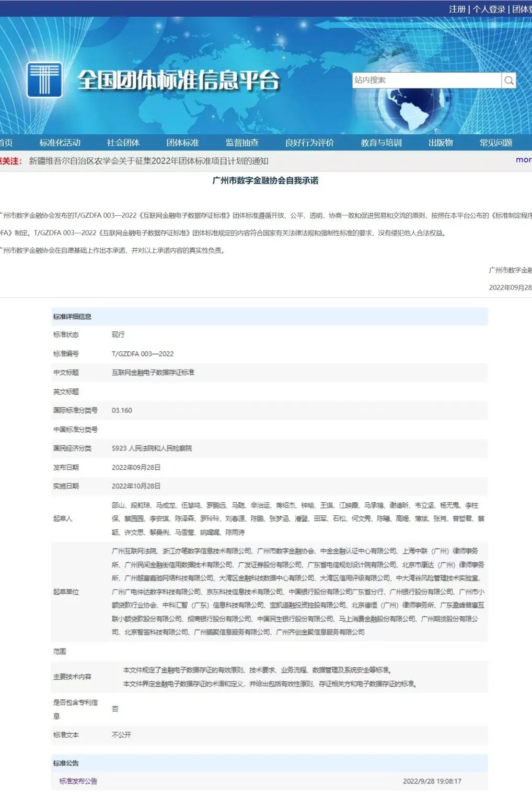The image size is (532, 798).
Task: Open the 标准化活动 menu
Action: click(x=60, y=143)
